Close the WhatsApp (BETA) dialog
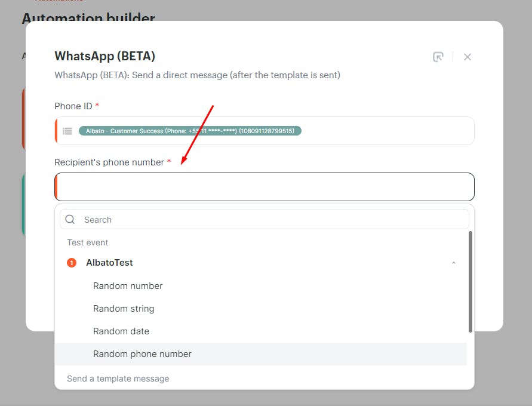Image resolution: width=532 pixels, height=406 pixels. (x=467, y=57)
